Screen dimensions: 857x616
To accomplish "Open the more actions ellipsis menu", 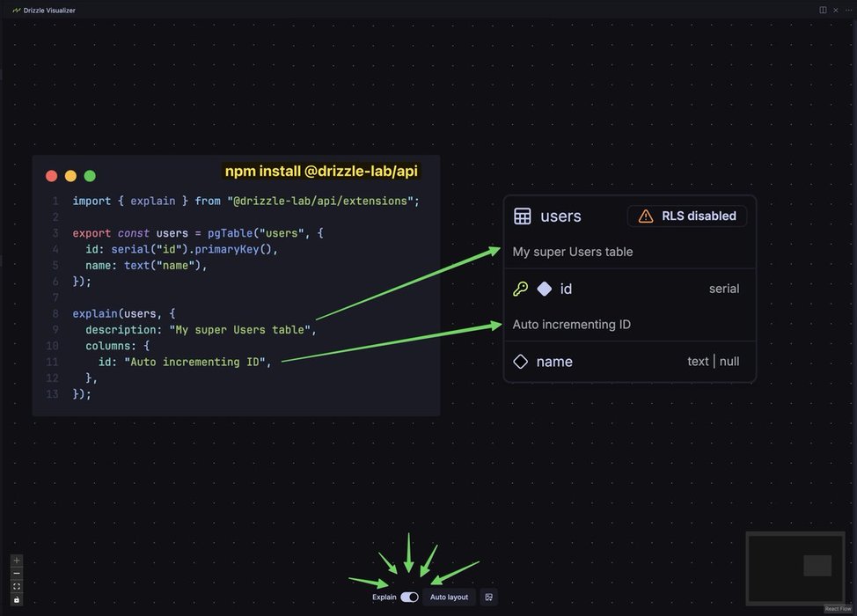I will click(x=847, y=10).
